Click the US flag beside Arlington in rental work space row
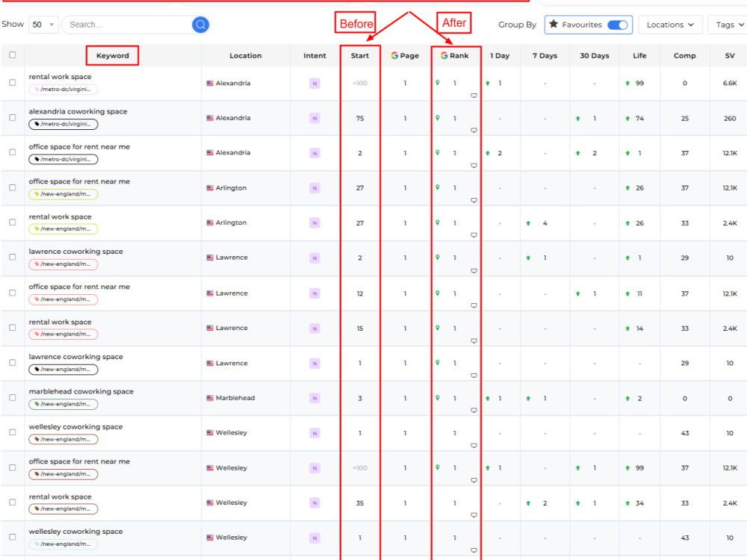This screenshot has width=747, height=560. (210, 223)
